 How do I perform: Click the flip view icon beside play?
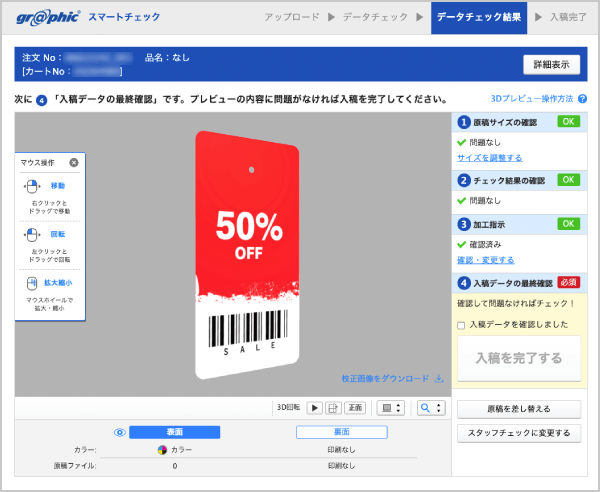point(333,408)
